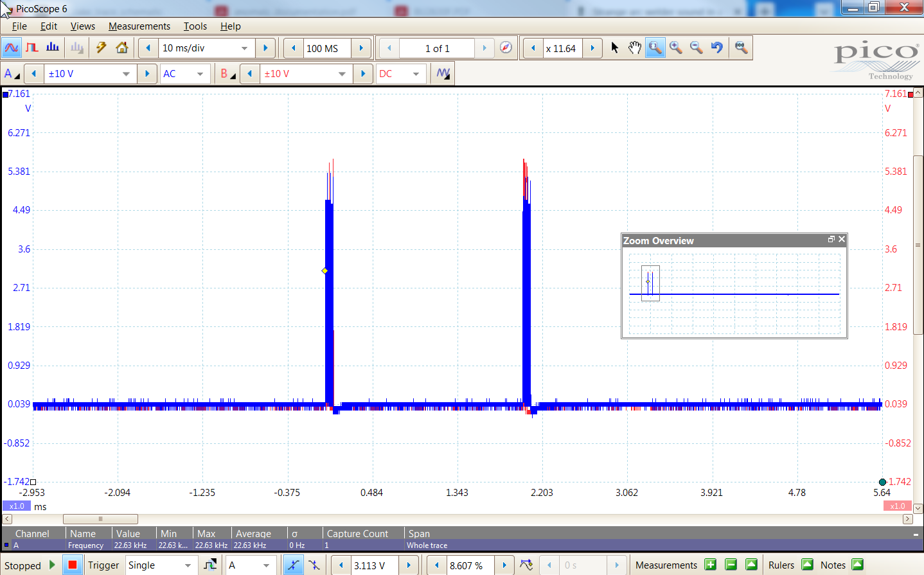Expand channel A AC coupling dropdown
This screenshot has width=924, height=575.
(x=200, y=74)
